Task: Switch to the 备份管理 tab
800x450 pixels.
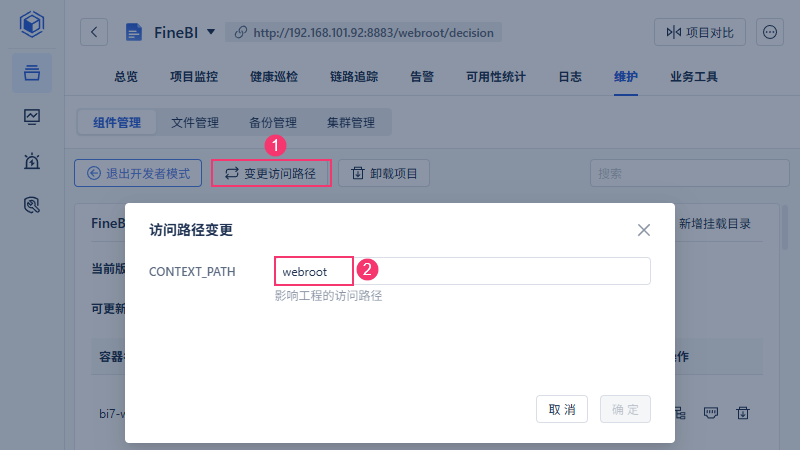Action: tap(273, 122)
